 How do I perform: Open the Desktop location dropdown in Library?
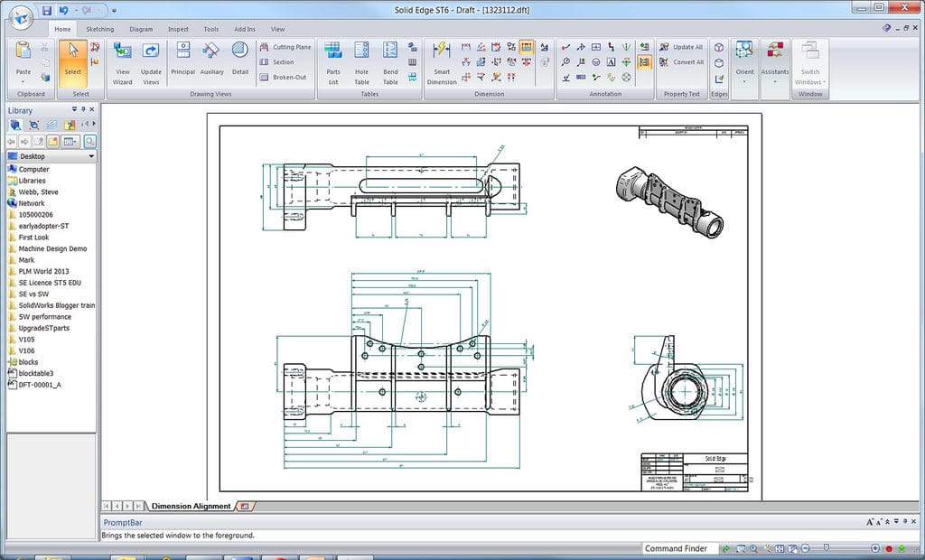pos(90,155)
